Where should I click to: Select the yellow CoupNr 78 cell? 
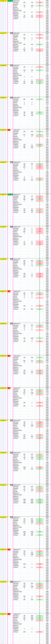click(4, 1)
